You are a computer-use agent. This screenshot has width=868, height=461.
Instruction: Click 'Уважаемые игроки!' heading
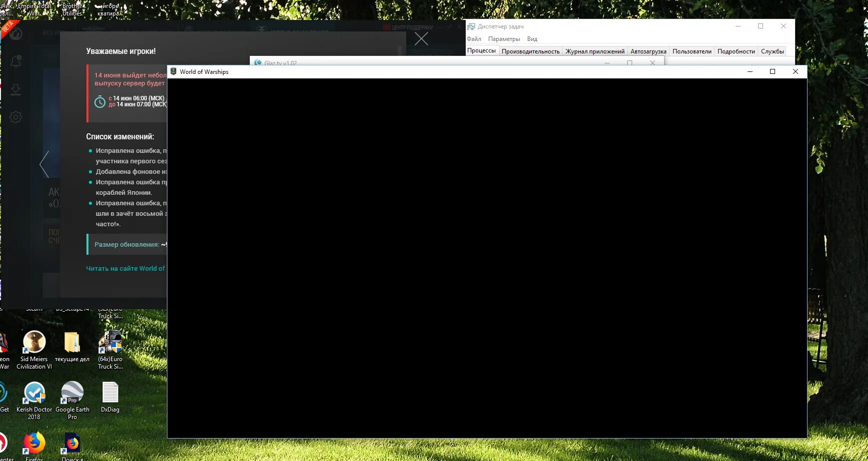pyautogui.click(x=121, y=51)
